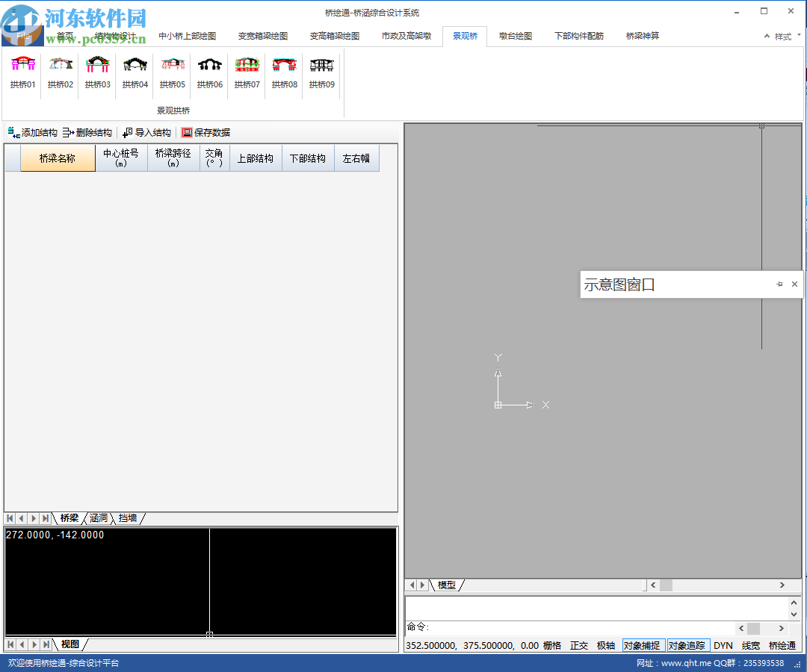Select the 拱桥05 arch bridge icon

pyautogui.click(x=173, y=72)
